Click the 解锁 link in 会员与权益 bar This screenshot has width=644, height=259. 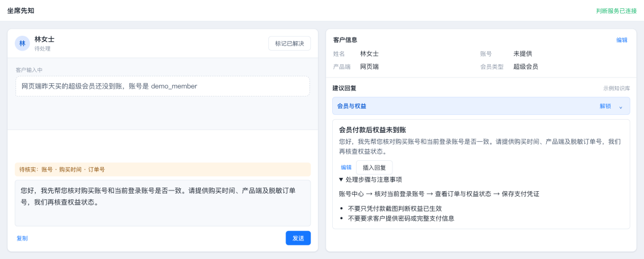coord(605,106)
